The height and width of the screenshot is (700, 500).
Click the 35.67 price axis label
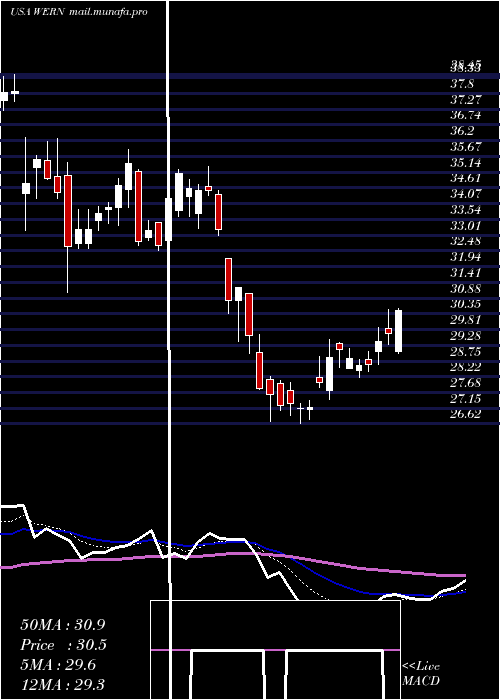click(x=466, y=147)
